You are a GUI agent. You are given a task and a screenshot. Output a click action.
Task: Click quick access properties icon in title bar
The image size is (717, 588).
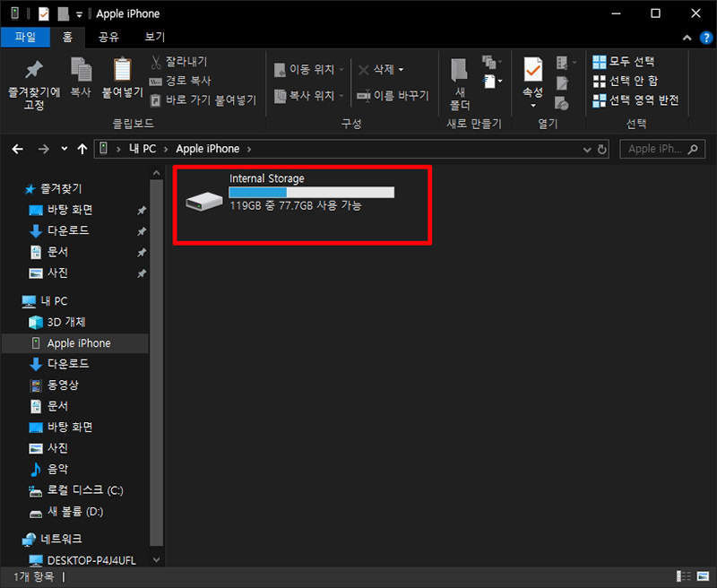coord(43,13)
